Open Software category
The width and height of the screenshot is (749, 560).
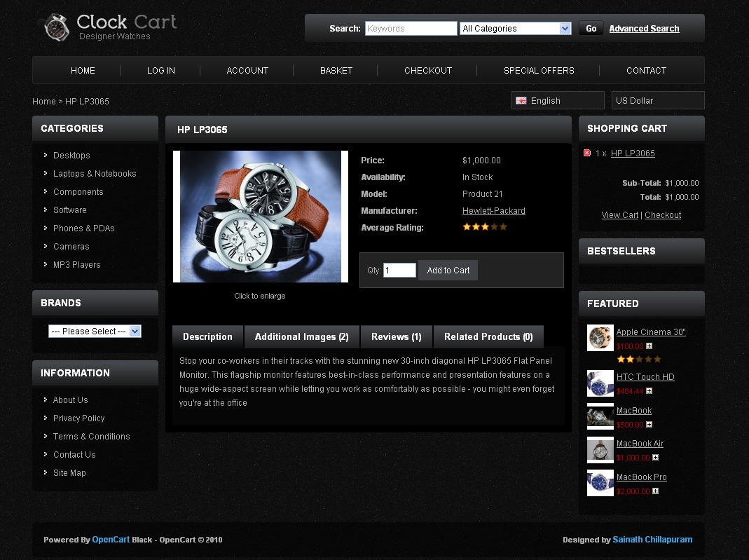tap(70, 210)
